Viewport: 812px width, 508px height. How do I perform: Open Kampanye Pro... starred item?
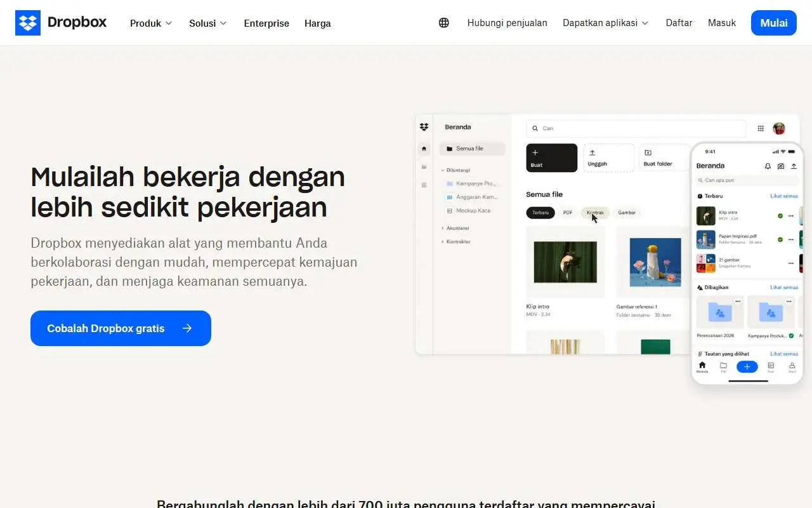point(472,184)
